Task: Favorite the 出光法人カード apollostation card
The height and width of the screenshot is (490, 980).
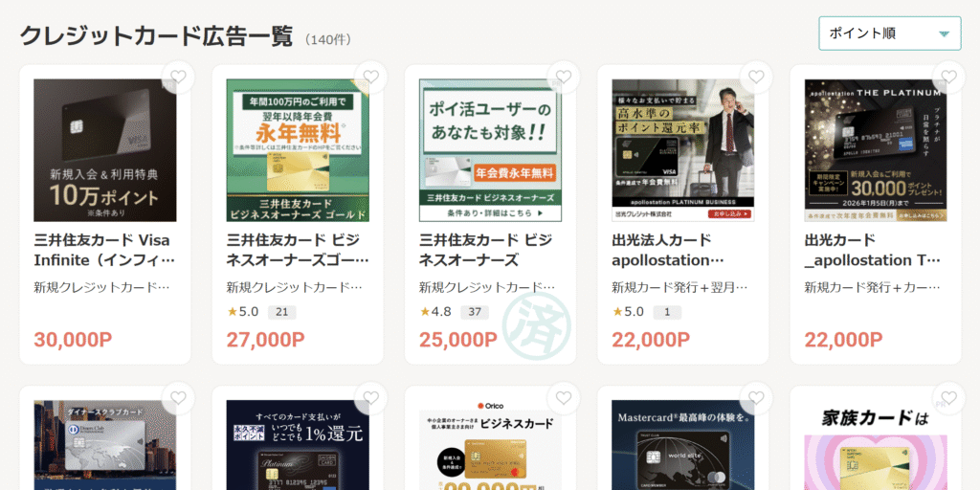Action: click(x=756, y=77)
